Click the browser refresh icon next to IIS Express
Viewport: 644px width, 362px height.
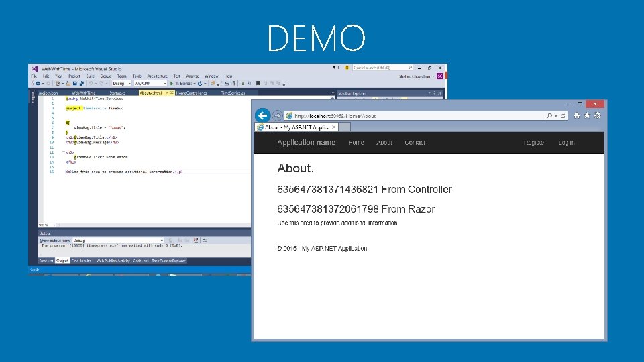(200, 83)
